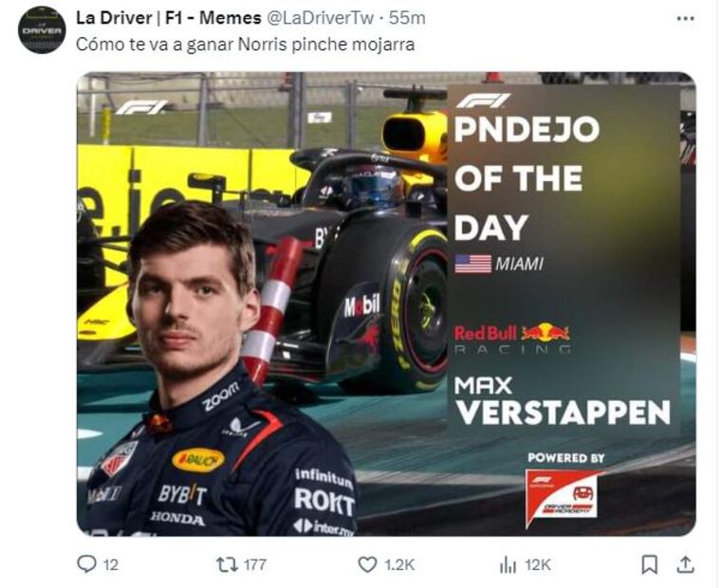Click the reply count 12
This screenshot has width=720, height=588.
point(110,564)
